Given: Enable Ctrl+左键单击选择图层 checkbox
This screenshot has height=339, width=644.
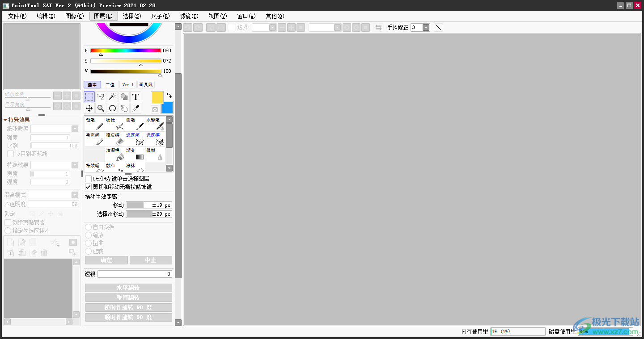Looking at the screenshot, I should point(89,179).
